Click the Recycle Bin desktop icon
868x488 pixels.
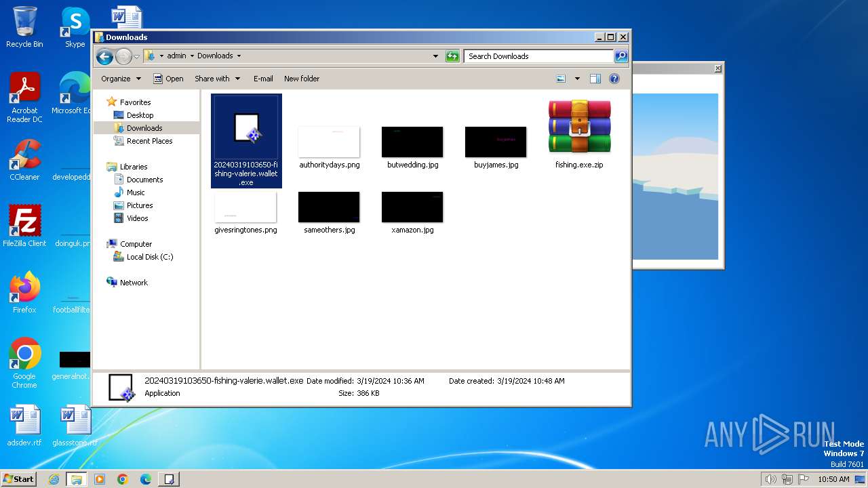click(24, 27)
